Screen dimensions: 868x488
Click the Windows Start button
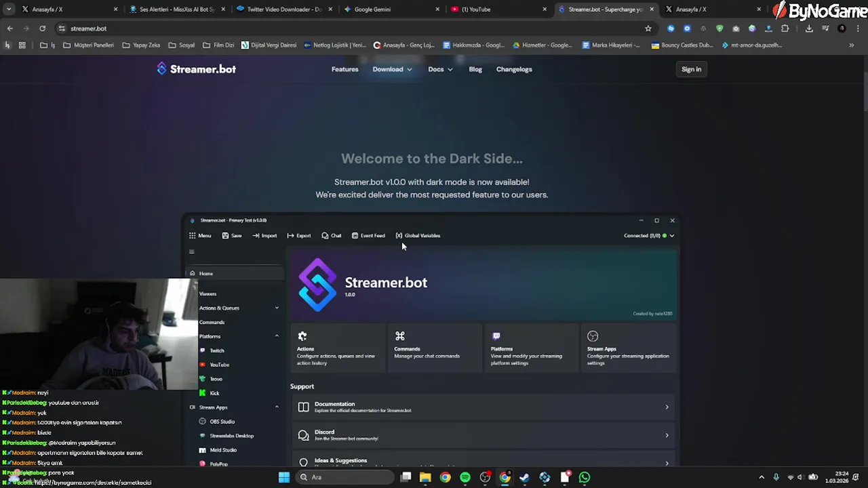(284, 477)
